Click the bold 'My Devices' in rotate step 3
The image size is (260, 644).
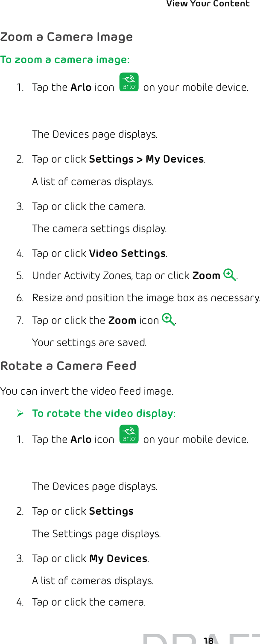(x=118, y=559)
